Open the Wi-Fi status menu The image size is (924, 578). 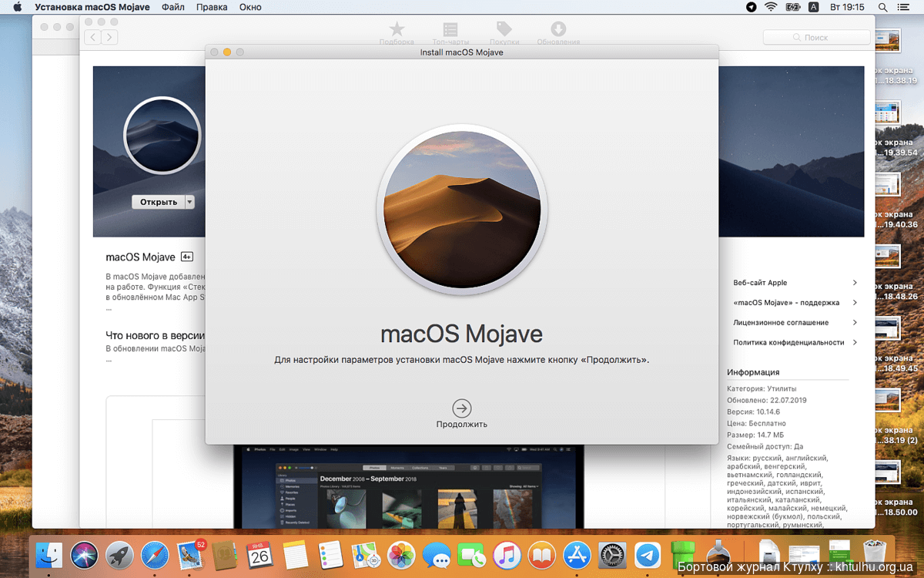pyautogui.click(x=772, y=7)
